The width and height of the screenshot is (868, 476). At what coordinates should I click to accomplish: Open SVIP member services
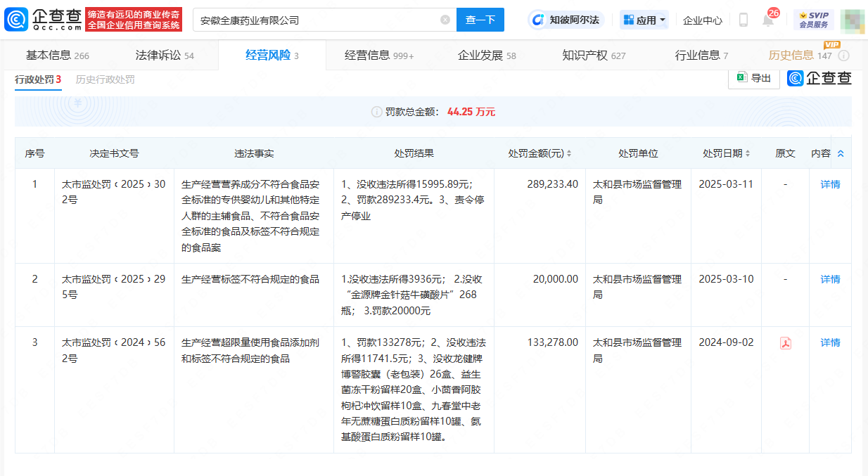[x=813, y=20]
